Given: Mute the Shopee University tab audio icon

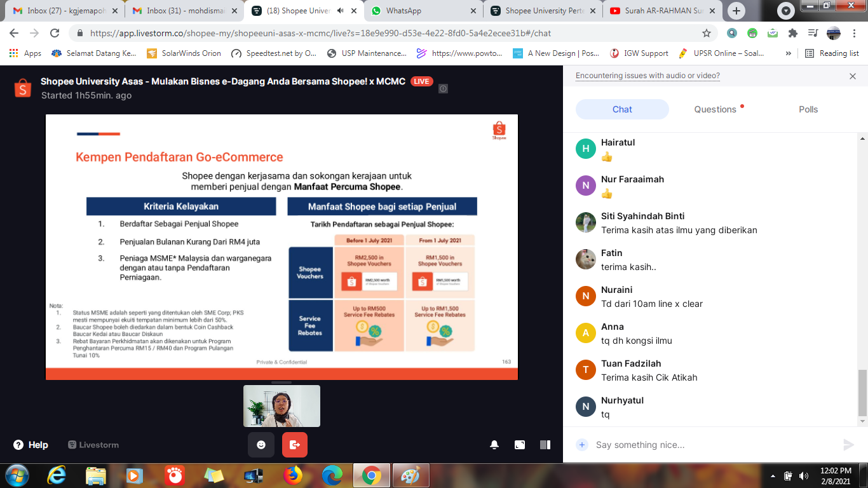Looking at the screenshot, I should pyautogui.click(x=341, y=11).
